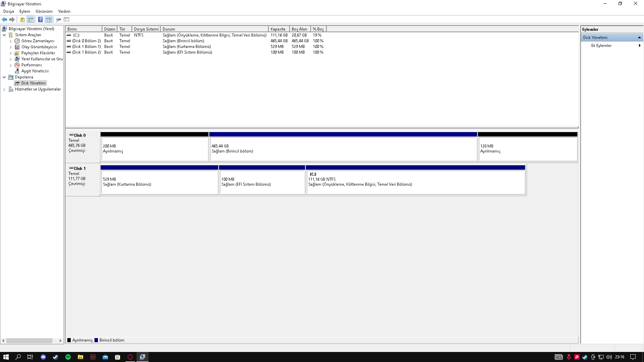Click the blue Birincil bölüm legend swatch
The image size is (644, 362).
coord(96,340)
